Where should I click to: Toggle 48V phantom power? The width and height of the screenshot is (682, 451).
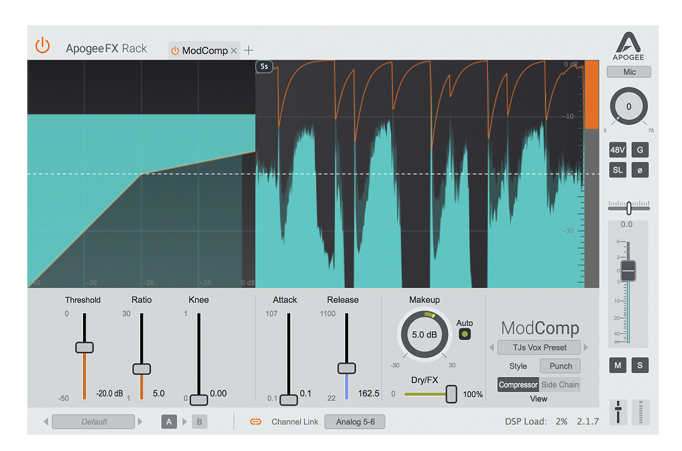point(617,150)
